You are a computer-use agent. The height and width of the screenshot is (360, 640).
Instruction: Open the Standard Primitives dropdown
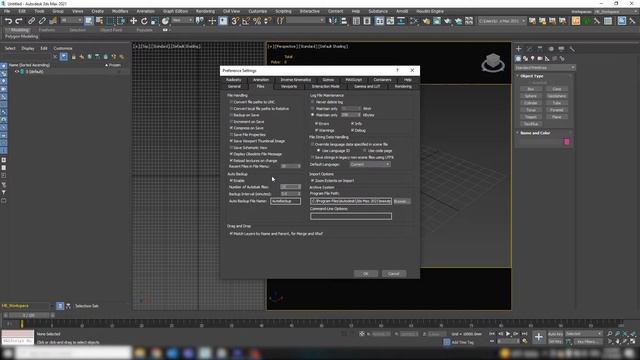545,67
